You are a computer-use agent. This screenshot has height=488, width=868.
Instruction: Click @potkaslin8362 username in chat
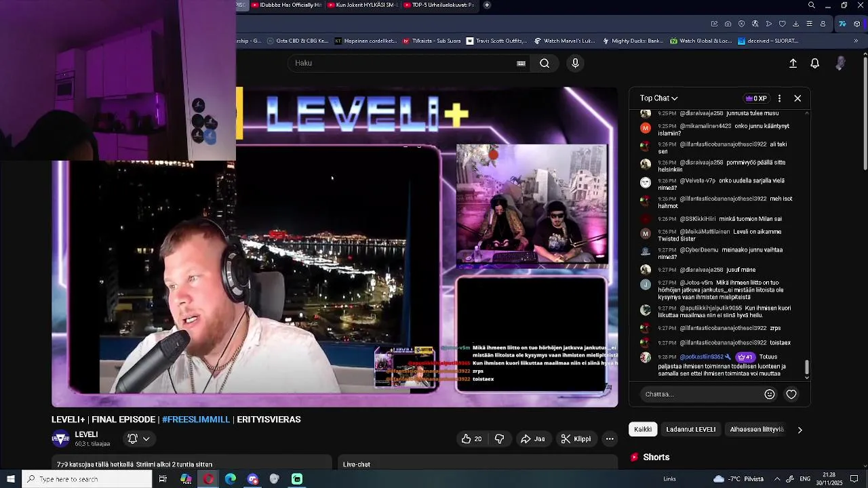702,357
